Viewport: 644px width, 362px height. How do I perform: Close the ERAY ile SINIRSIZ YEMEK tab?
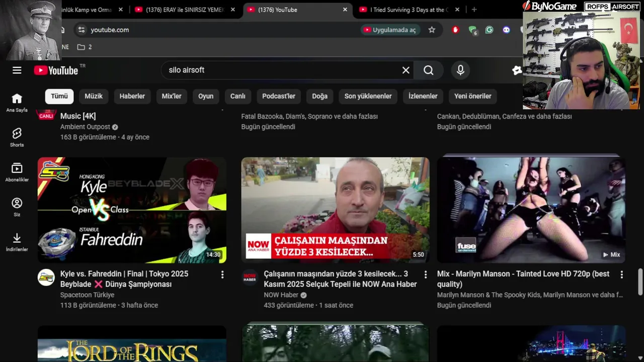click(233, 10)
